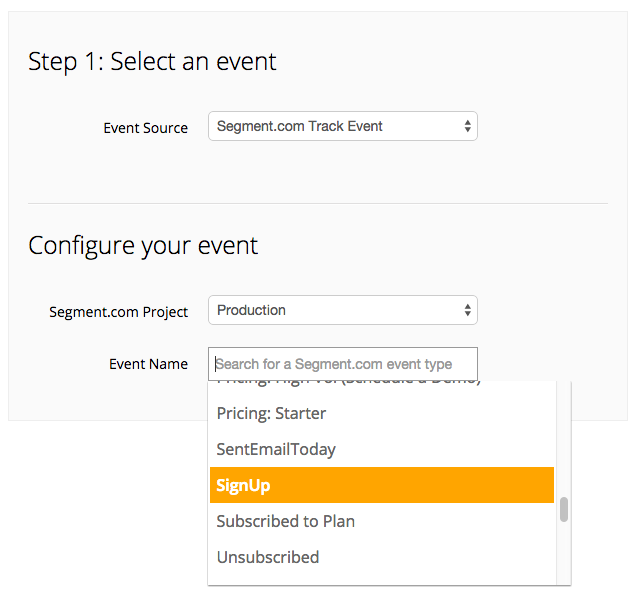638x599 pixels.
Task: Click the Configure your event heading
Action: tap(143, 246)
